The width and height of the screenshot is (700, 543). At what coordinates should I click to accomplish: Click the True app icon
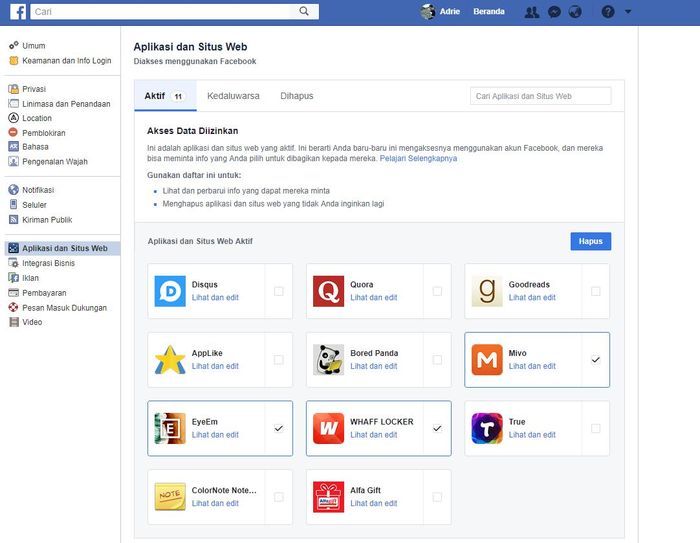(487, 428)
